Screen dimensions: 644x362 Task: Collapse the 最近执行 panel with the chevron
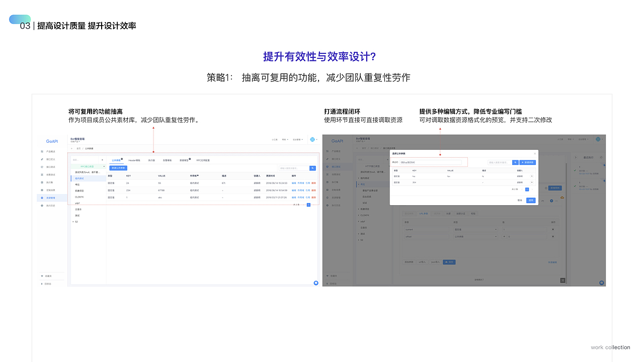(x=576, y=157)
